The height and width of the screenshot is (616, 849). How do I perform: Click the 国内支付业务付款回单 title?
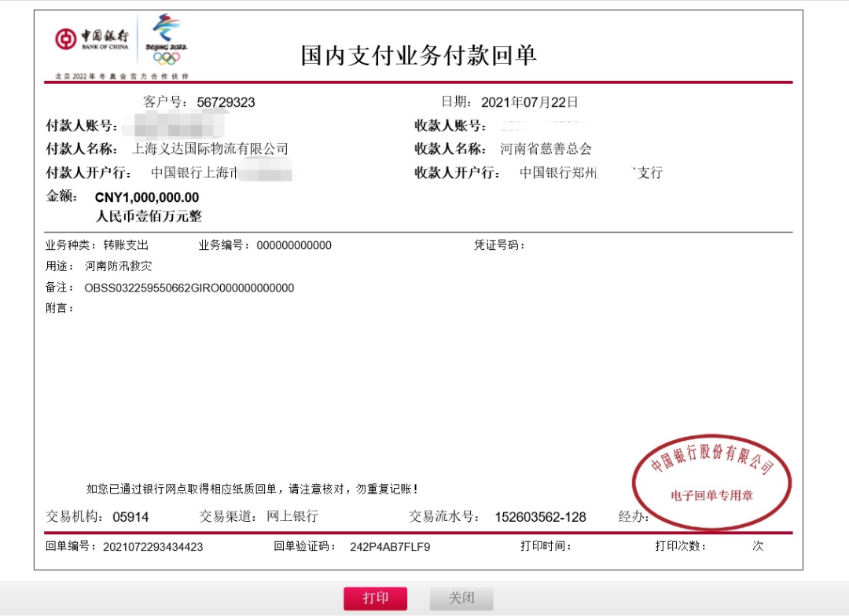click(418, 56)
